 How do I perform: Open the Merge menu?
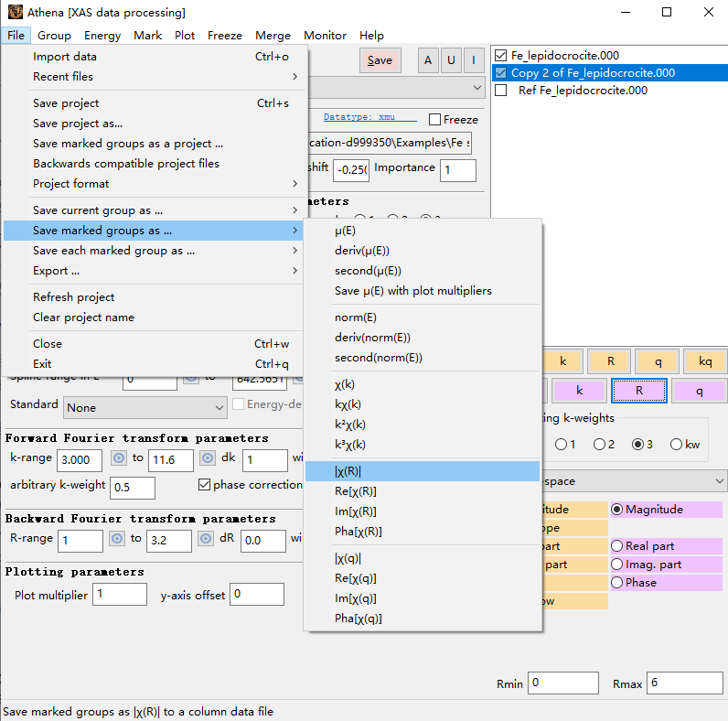click(273, 36)
